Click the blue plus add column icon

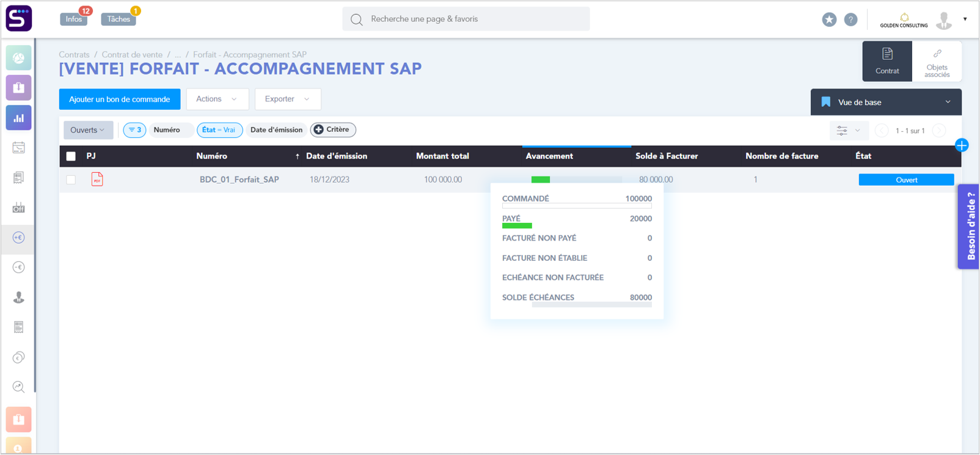pyautogui.click(x=962, y=145)
